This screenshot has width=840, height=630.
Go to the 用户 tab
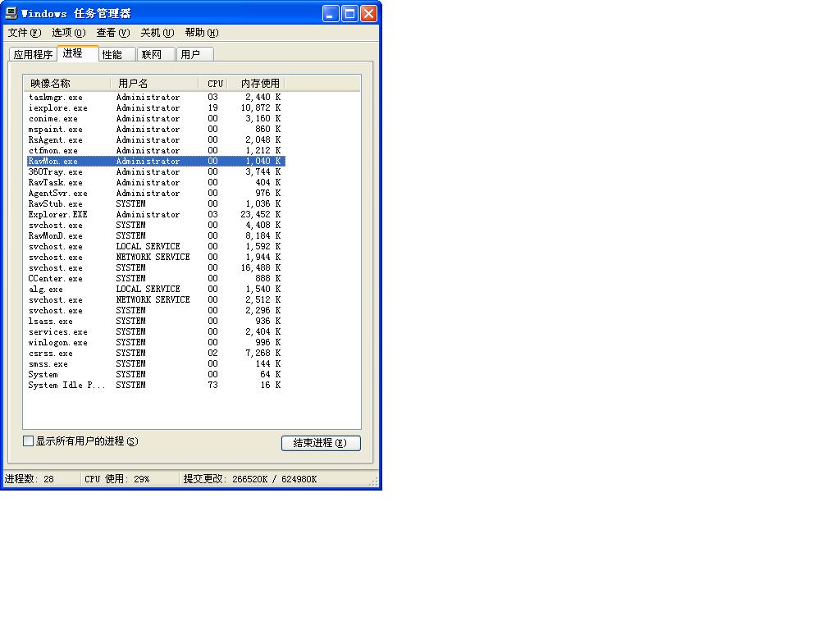[x=195, y=55]
